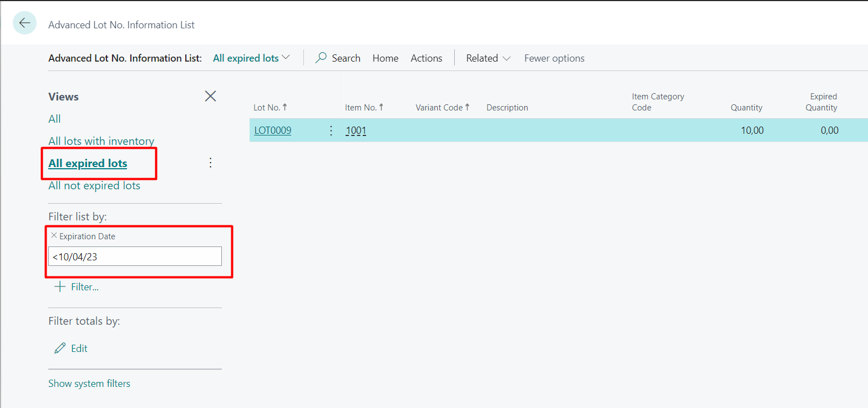The image size is (868, 408).
Task: Expand the Related menu
Action: (488, 58)
